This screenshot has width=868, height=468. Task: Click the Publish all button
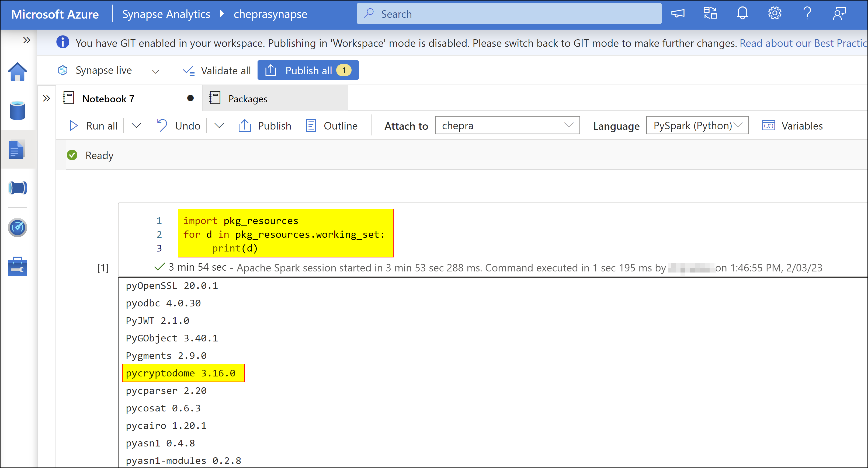[x=308, y=70]
